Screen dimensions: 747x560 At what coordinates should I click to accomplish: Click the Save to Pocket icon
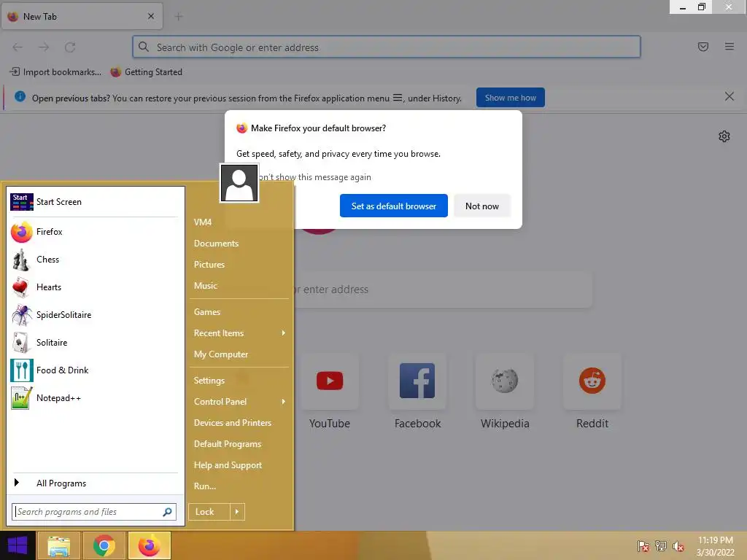click(703, 47)
